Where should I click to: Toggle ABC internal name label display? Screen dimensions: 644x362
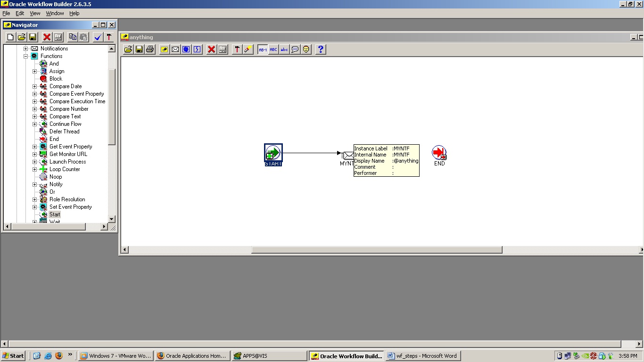(x=273, y=49)
